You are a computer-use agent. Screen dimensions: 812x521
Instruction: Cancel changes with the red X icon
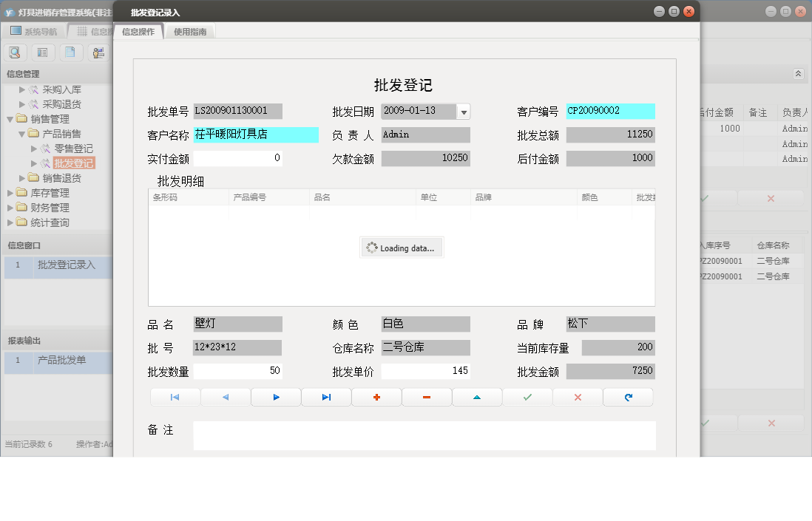tap(578, 397)
